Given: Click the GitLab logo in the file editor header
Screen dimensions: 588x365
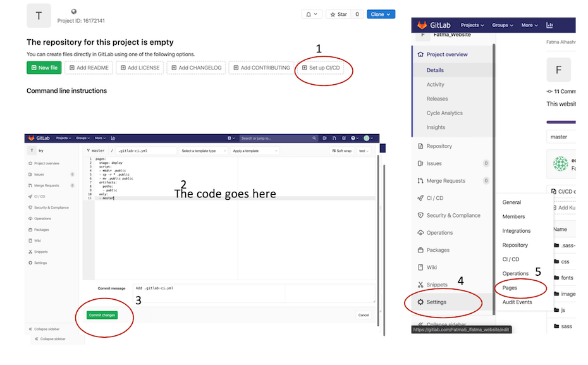Looking at the screenshot, I should point(39,138).
